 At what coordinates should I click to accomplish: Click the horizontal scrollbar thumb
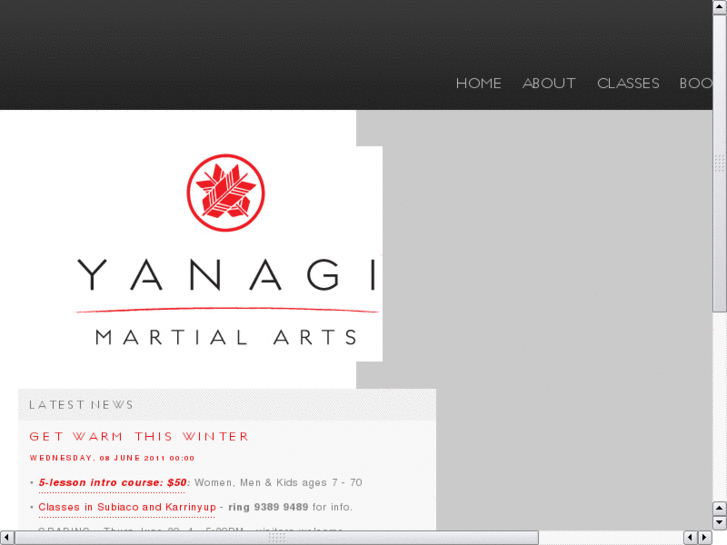click(276, 538)
